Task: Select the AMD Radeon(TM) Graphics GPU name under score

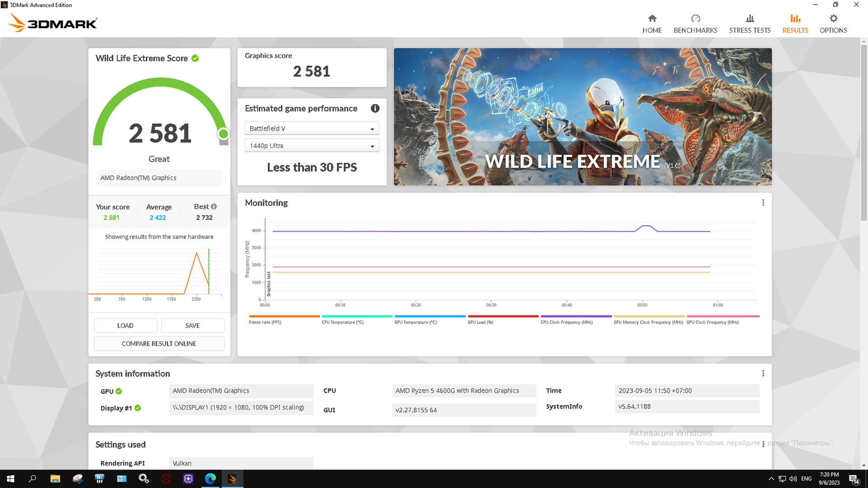Action: click(159, 178)
